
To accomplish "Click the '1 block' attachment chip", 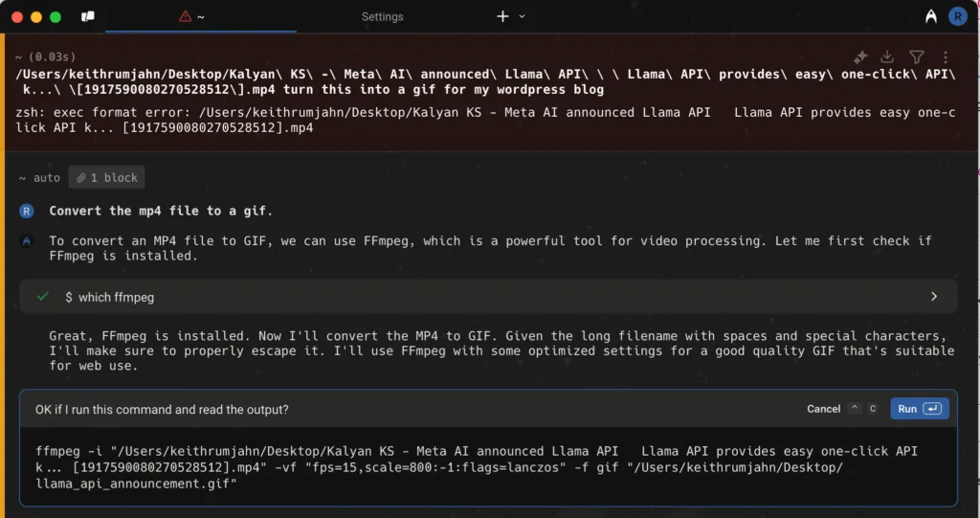I will click(x=107, y=178).
